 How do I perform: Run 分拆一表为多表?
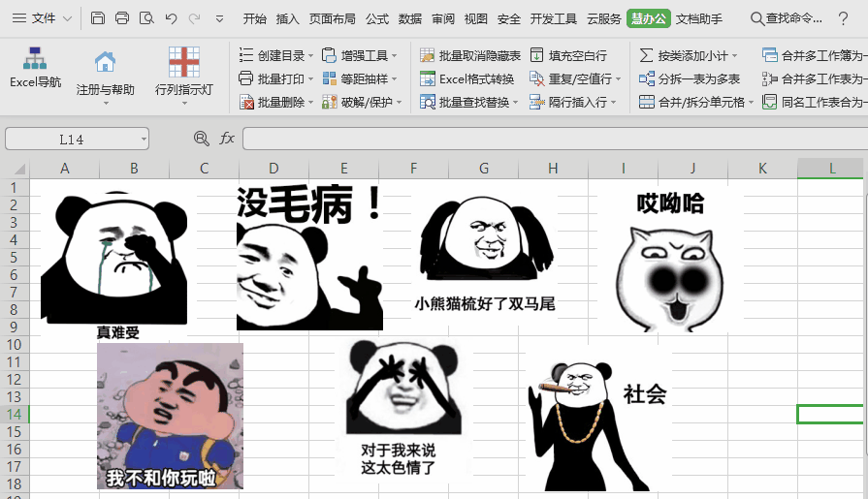[690, 78]
